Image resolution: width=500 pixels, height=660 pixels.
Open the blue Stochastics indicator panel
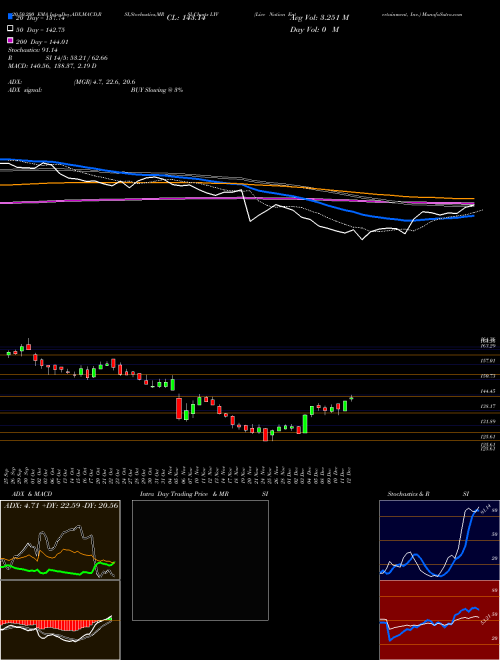pos(439,540)
